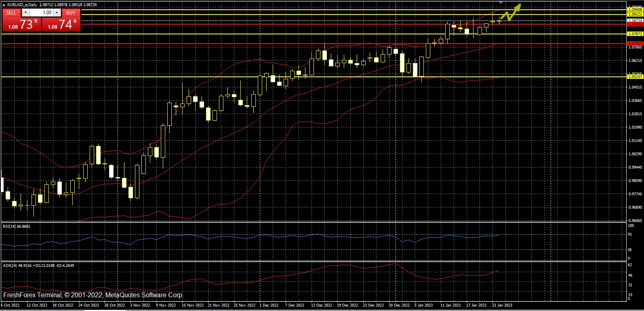Viewport: 644px width, 311px height.
Task: Click RSI scale level 70
Action: tap(629, 235)
